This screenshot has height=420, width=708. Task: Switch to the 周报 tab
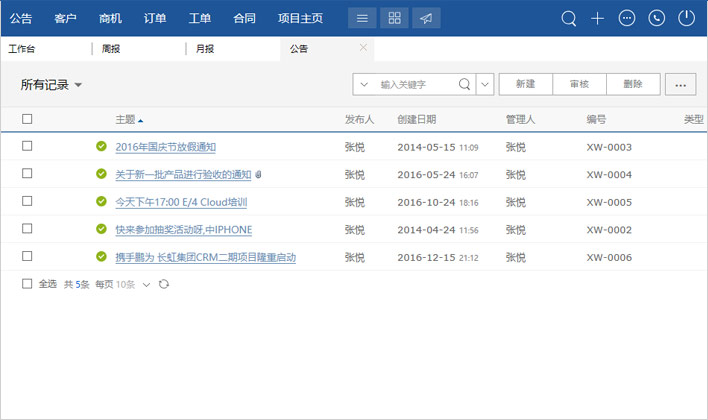point(113,48)
